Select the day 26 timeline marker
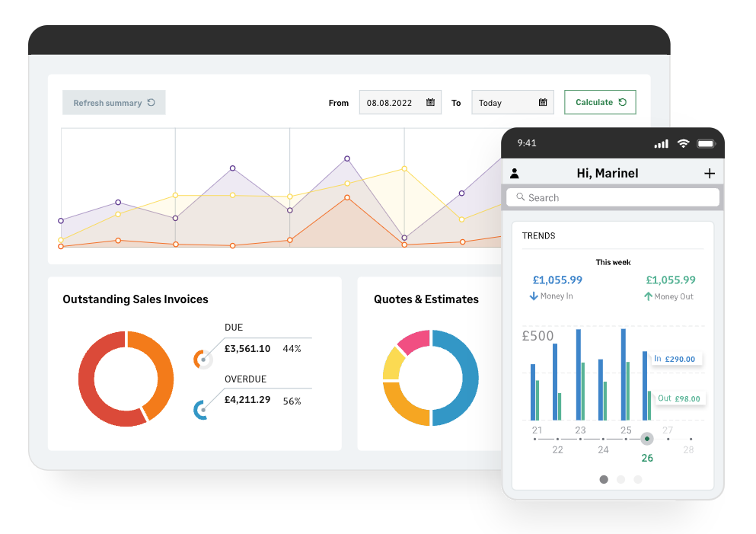 (647, 439)
